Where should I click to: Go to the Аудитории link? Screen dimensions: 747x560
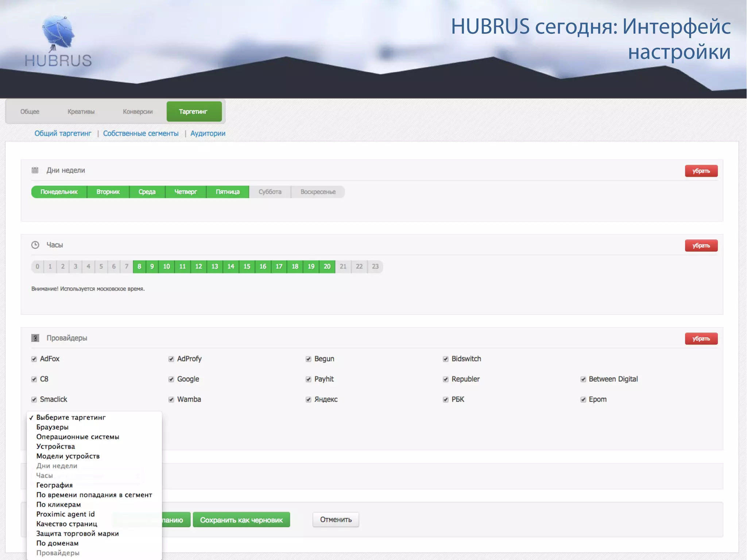(x=208, y=134)
